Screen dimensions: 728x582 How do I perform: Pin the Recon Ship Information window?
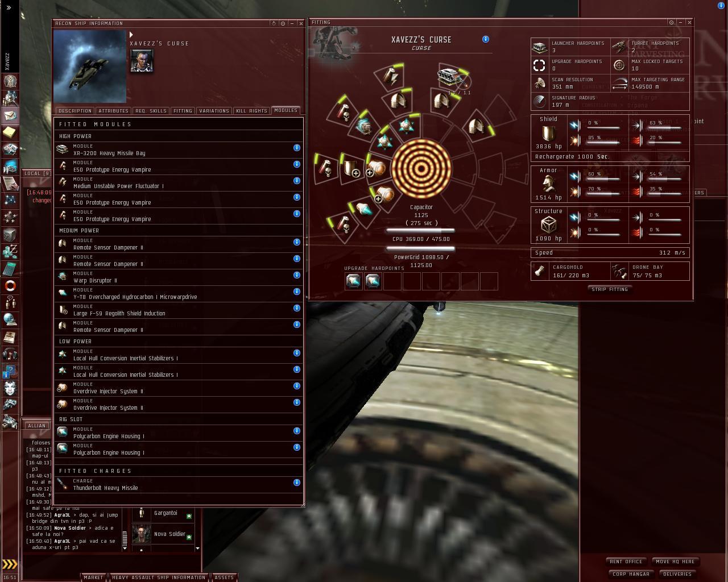pyautogui.click(x=283, y=23)
